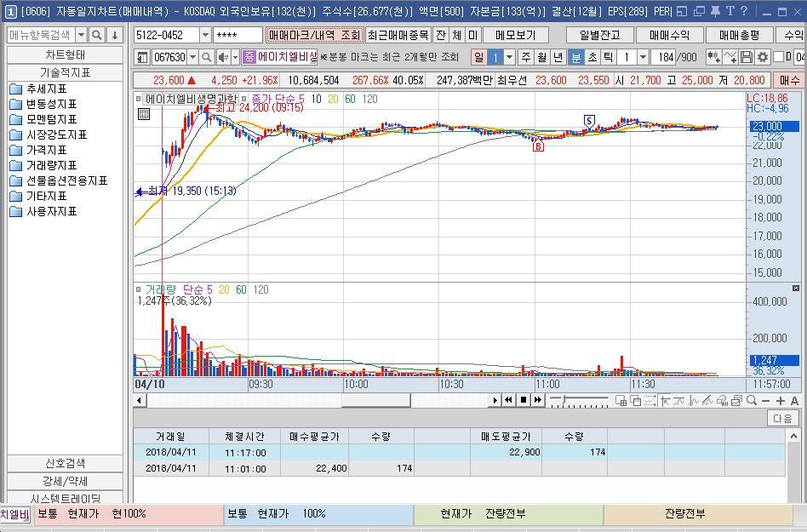Screen dimensions: 807x532
Task: Click the down-arrow button next to menu search
Action: [115, 35]
